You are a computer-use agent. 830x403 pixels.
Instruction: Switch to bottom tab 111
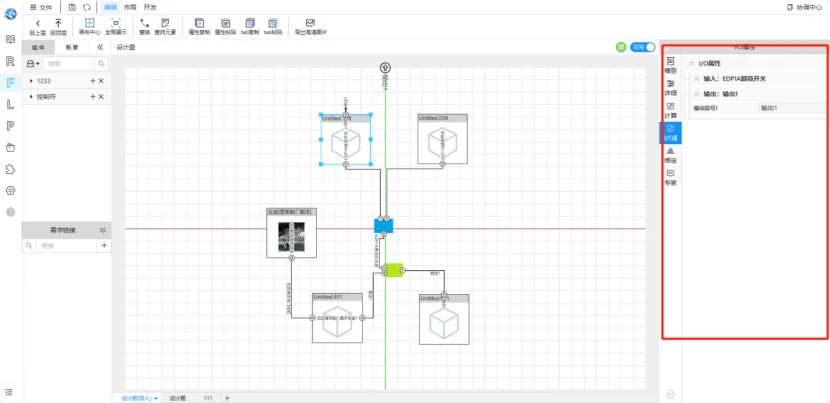(x=208, y=398)
